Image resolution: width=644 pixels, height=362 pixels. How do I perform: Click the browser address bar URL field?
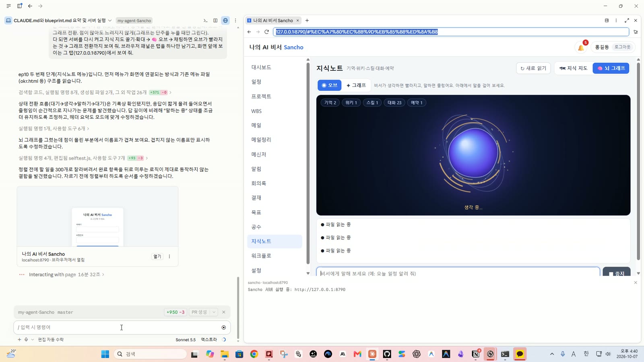click(451, 32)
